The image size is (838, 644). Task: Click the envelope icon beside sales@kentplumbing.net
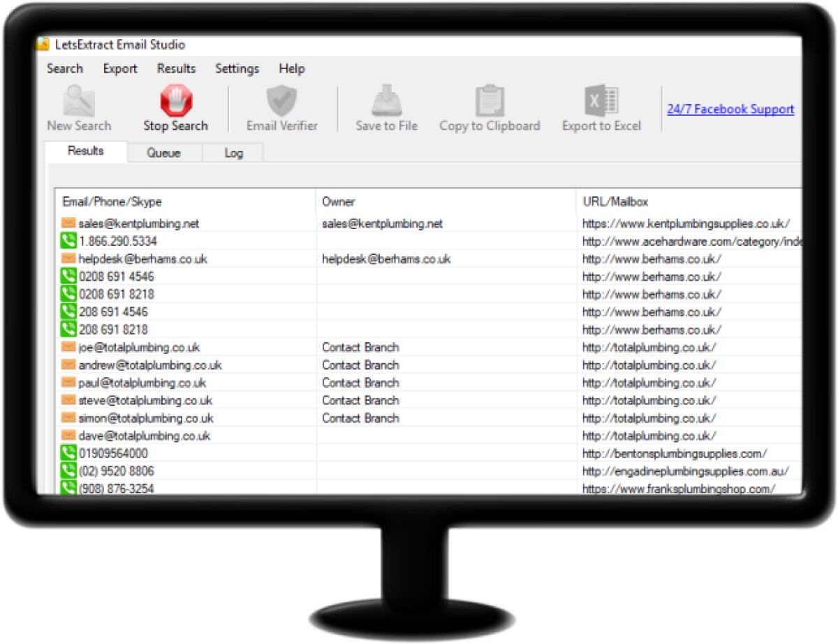tap(68, 224)
